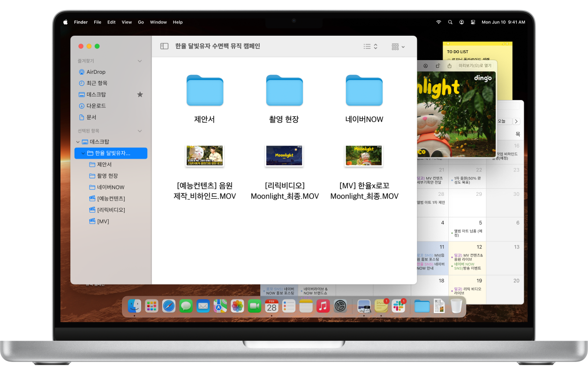The height and width of the screenshot is (369, 588).
Task: Collapse the 즐겨찾기 sidebar section
Action: coord(140,61)
